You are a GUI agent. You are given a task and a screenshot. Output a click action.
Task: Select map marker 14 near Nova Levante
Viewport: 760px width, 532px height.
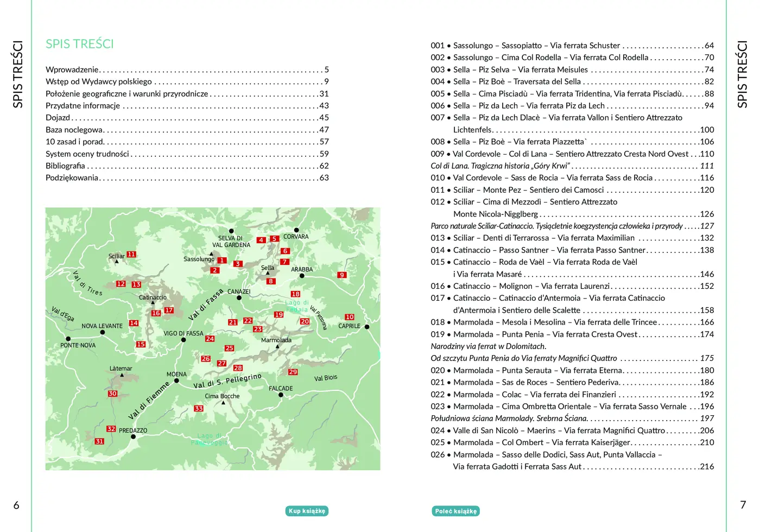click(x=134, y=323)
